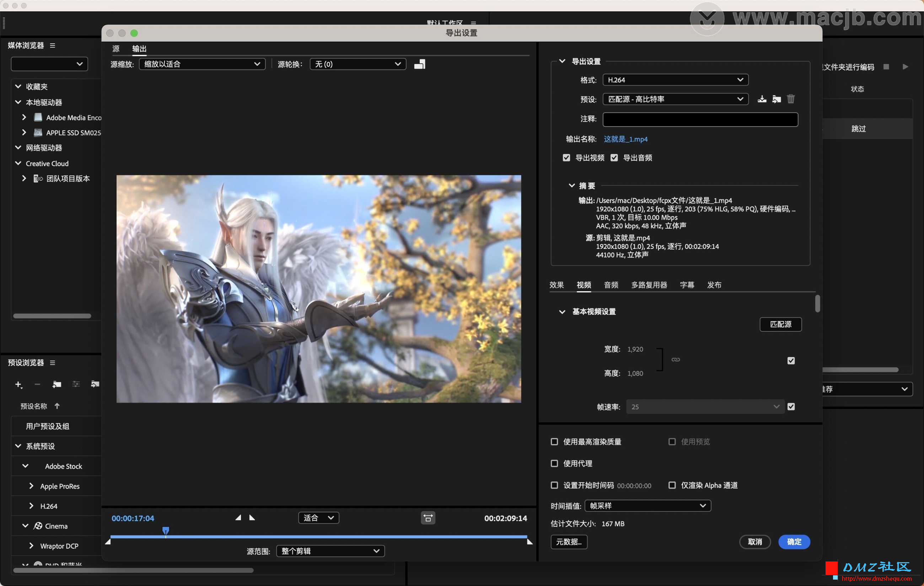Collapse the Summary section

tap(571, 186)
